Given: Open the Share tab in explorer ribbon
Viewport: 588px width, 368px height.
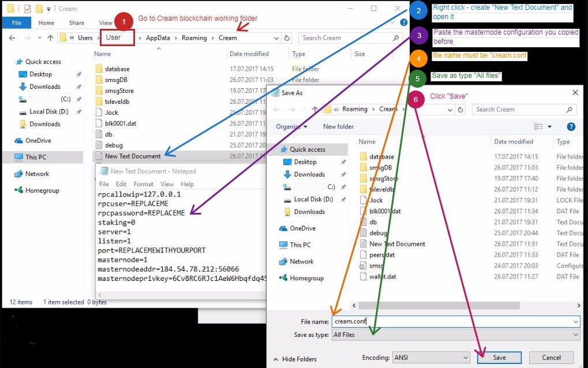Looking at the screenshot, I should pos(77,23).
